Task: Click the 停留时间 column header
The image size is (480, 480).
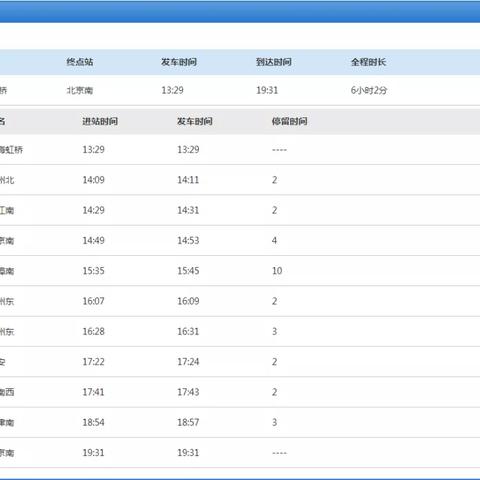Action: tap(289, 121)
